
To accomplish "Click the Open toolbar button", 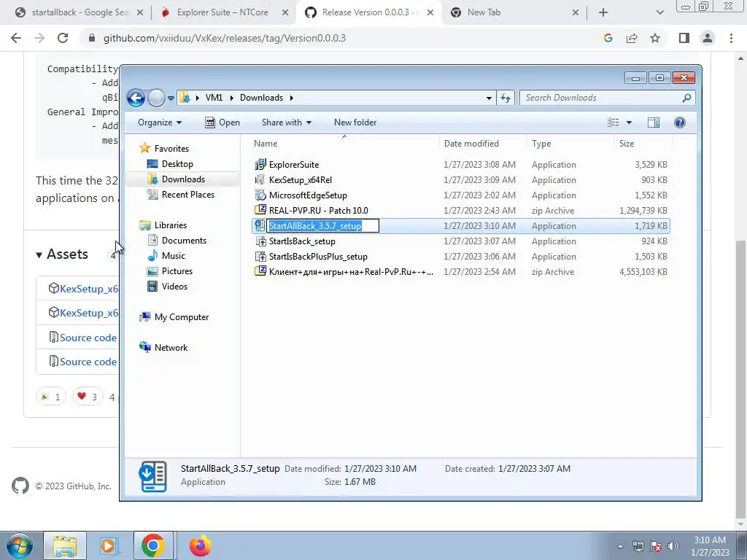I will pyautogui.click(x=222, y=122).
